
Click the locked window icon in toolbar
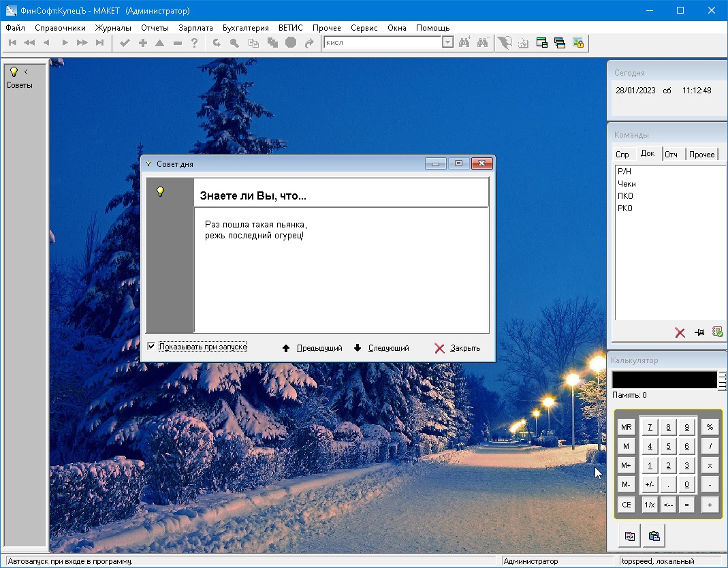[578, 43]
